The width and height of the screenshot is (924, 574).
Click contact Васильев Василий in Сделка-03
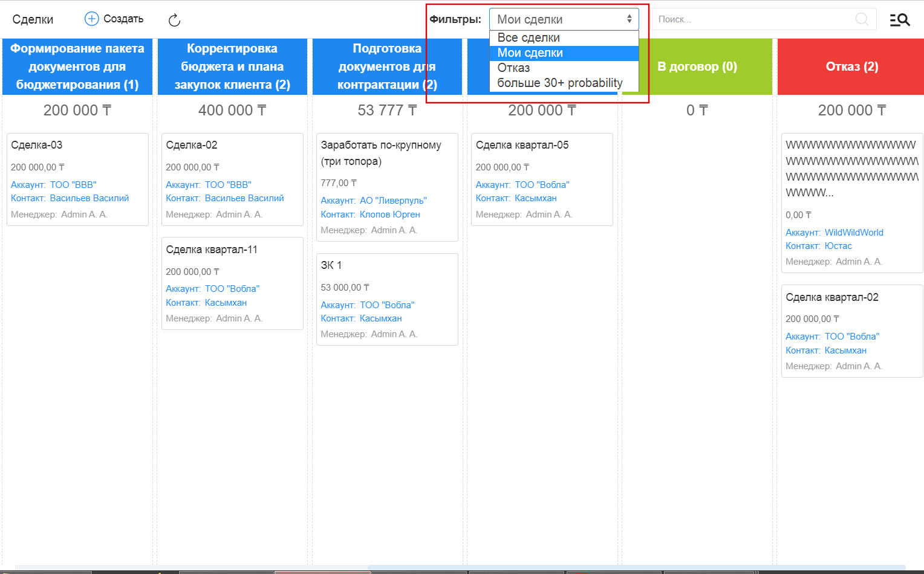pos(89,198)
